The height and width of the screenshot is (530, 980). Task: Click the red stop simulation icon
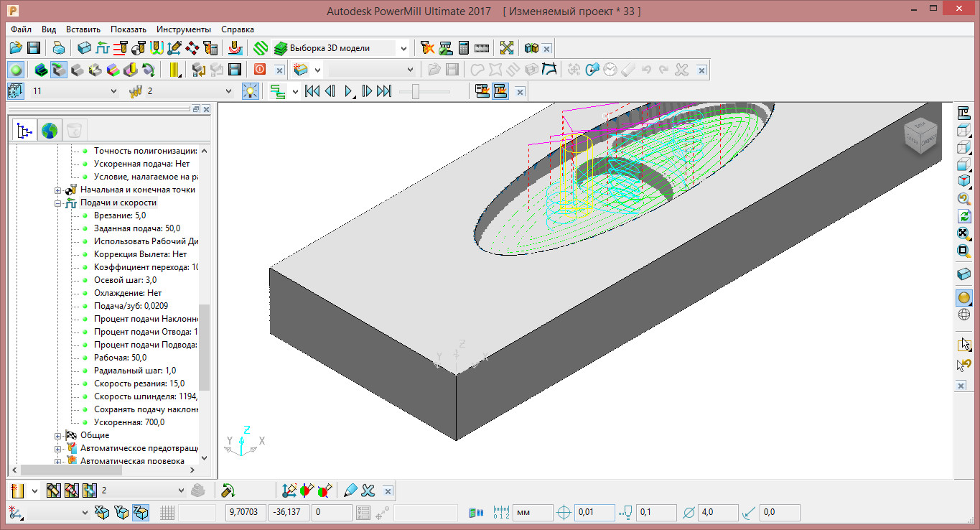(x=260, y=70)
